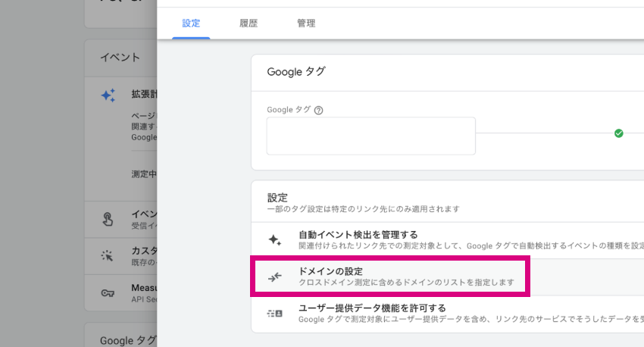Click the cursor click icon beside カスタ row
The image size is (644, 347).
107,256
